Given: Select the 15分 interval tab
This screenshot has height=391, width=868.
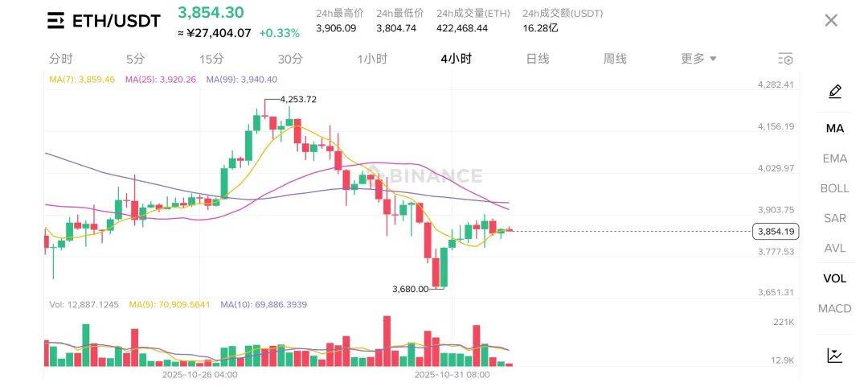Looking at the screenshot, I should point(211,59).
